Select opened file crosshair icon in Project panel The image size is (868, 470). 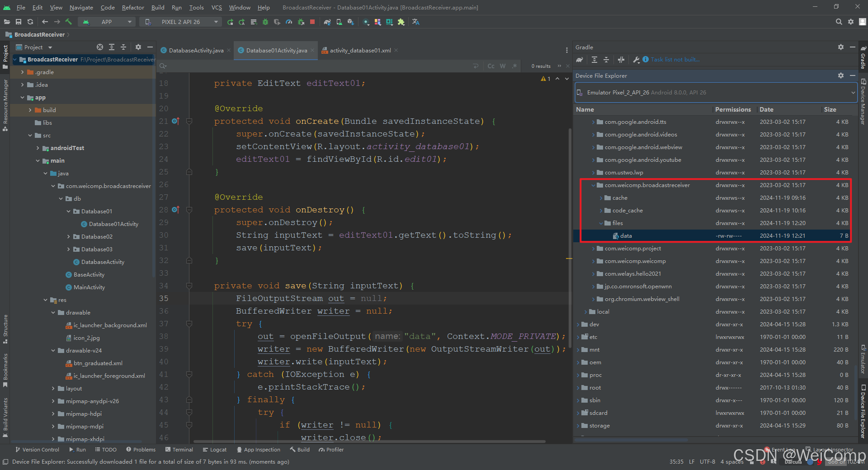(100, 47)
